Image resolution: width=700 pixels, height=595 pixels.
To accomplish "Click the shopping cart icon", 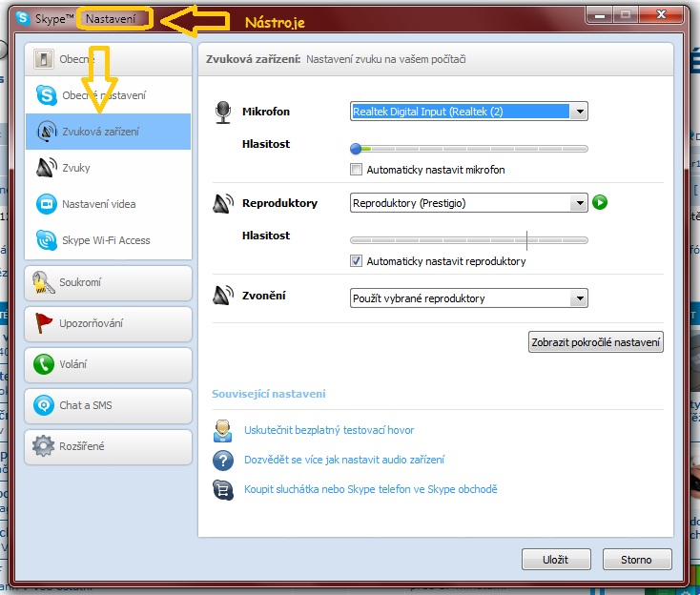I will [x=223, y=490].
